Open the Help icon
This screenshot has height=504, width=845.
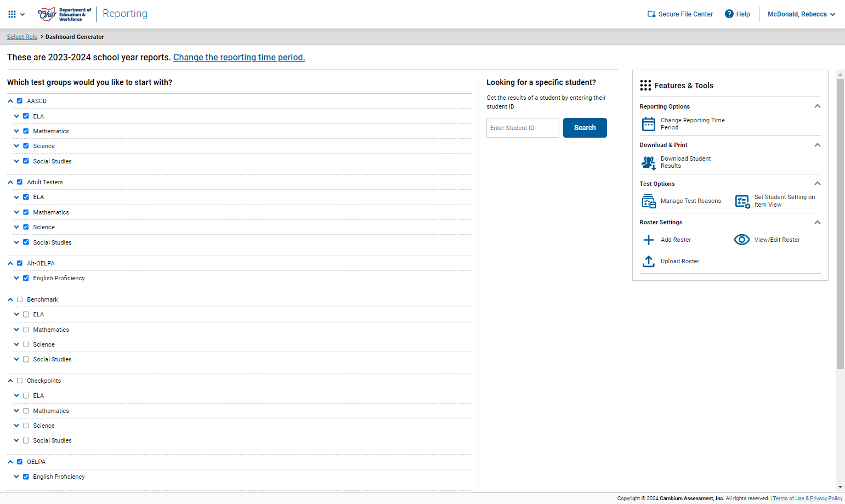click(729, 14)
